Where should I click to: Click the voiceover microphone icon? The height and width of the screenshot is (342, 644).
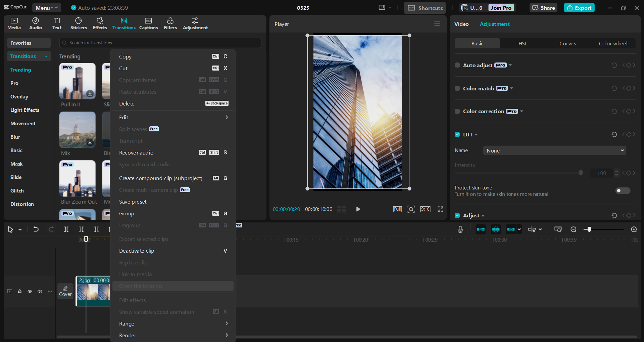(459, 229)
